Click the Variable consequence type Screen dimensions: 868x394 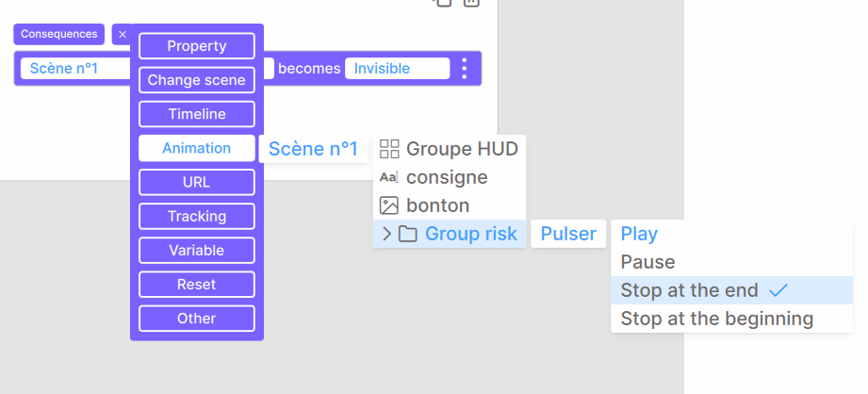pos(196,251)
